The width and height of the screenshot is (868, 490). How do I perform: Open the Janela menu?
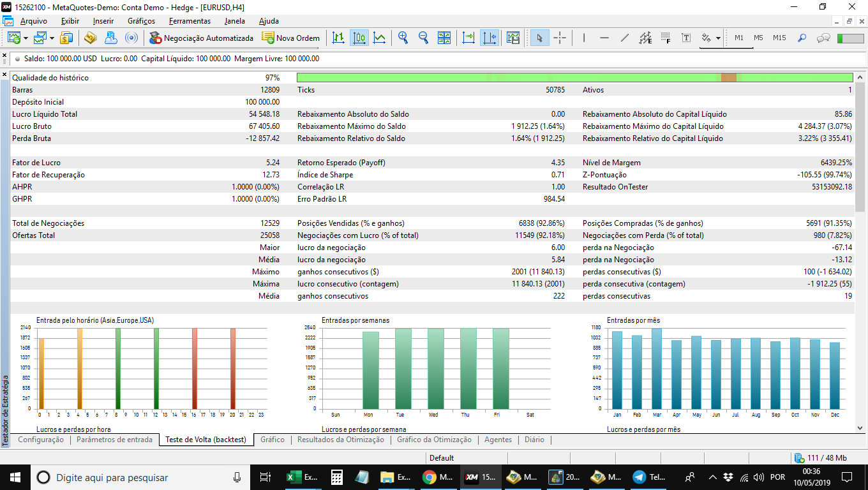coord(235,21)
